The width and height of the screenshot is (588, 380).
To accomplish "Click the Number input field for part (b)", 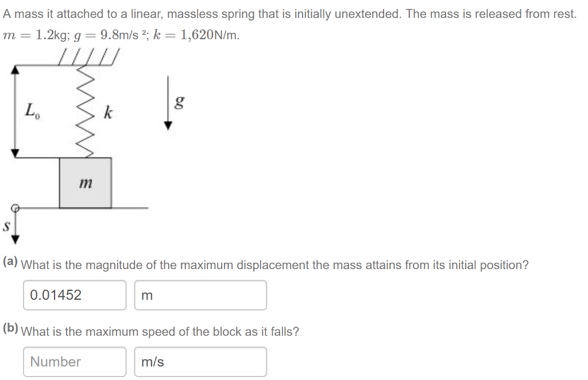I will click(x=75, y=362).
